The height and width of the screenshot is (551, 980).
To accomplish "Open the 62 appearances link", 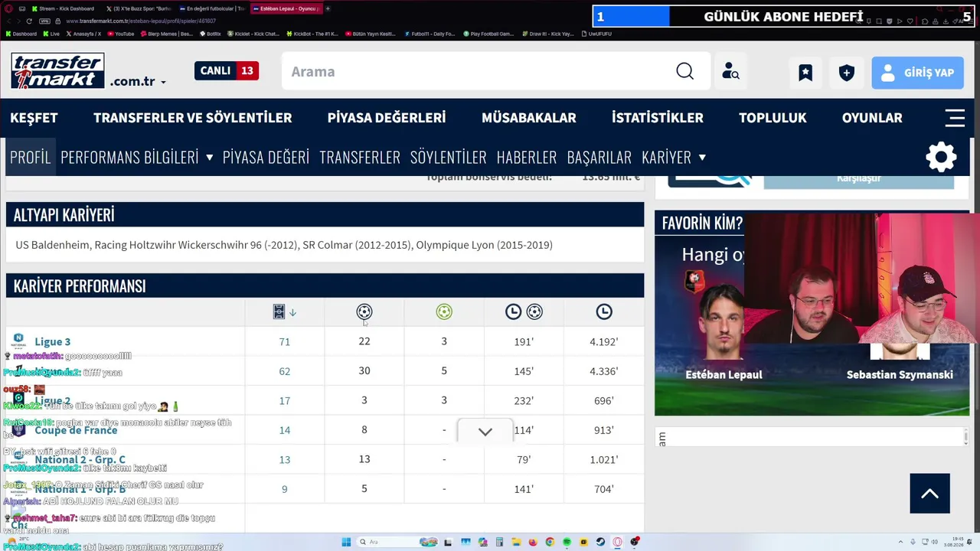I will tap(285, 371).
